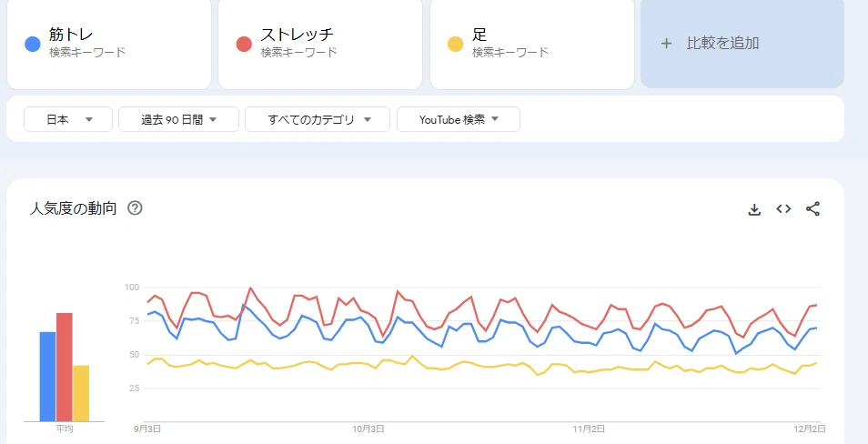Click the yellow average bar
This screenshot has height=444, width=868.
click(81, 393)
